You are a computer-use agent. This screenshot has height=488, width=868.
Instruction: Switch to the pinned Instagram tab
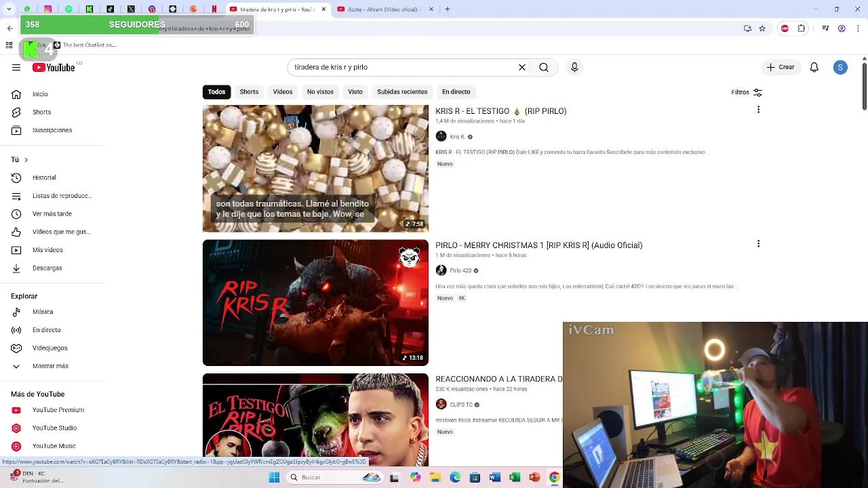coord(48,9)
